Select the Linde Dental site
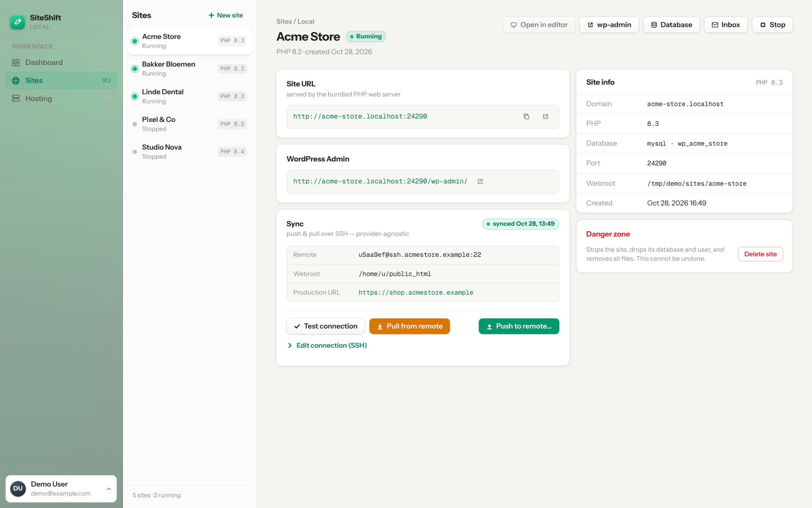This screenshot has height=508, width=812. tap(190, 97)
